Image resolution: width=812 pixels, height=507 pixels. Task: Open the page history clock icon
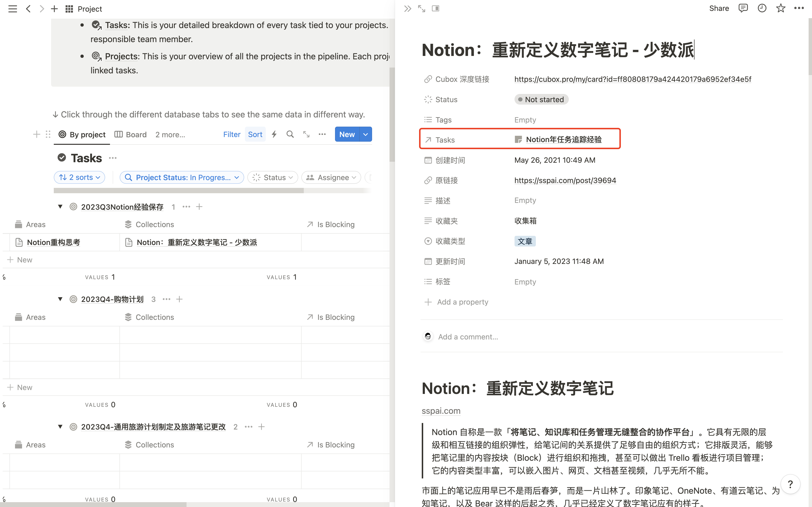(x=762, y=8)
